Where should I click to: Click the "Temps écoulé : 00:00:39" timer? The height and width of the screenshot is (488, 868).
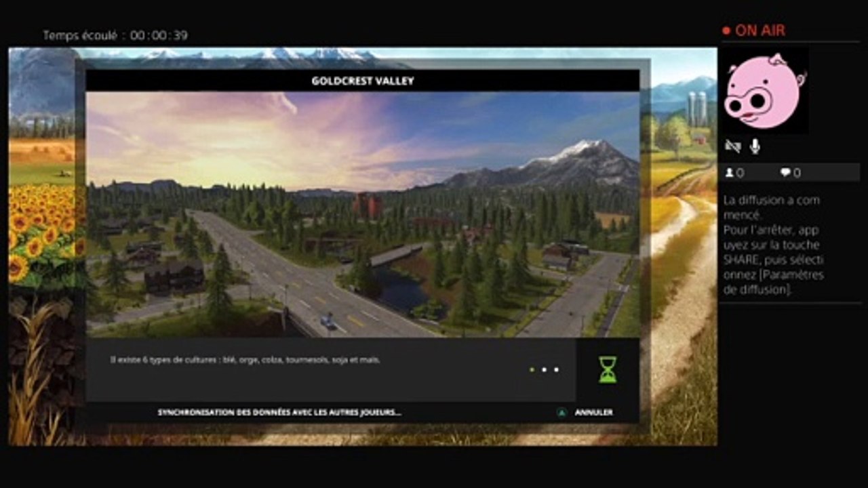coord(115,35)
